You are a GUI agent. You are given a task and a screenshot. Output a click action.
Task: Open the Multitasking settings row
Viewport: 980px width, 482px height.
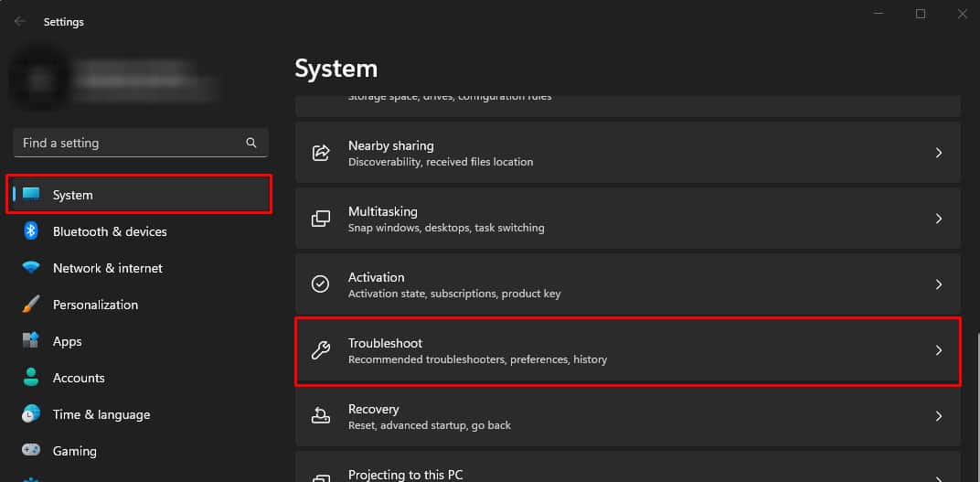coord(627,219)
